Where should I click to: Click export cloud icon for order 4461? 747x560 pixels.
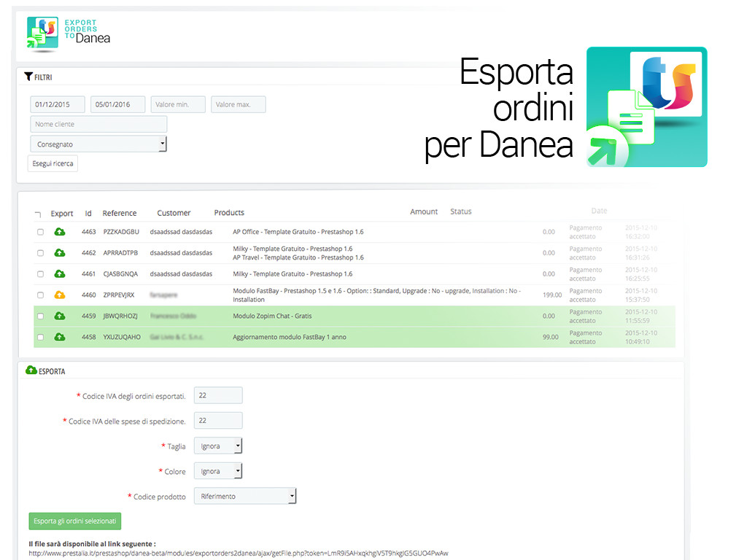pos(60,274)
